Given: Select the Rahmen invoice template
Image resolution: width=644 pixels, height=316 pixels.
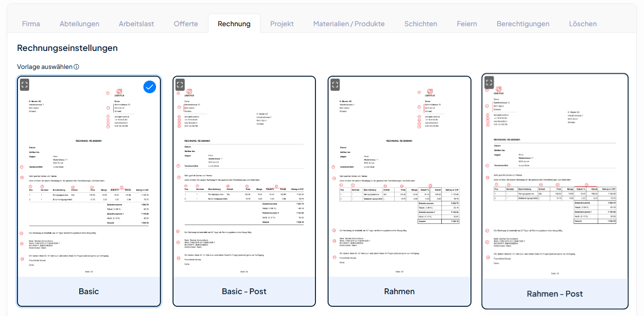Looking at the screenshot, I should [x=399, y=291].
